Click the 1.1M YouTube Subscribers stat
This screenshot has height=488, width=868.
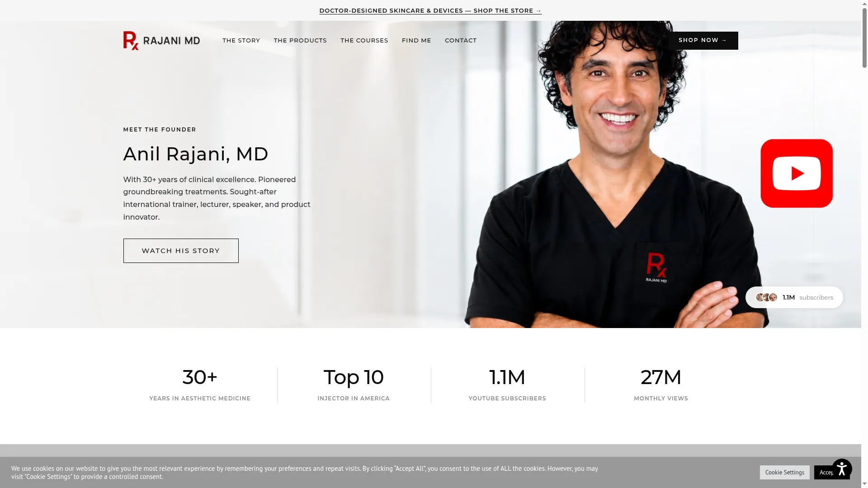click(507, 385)
